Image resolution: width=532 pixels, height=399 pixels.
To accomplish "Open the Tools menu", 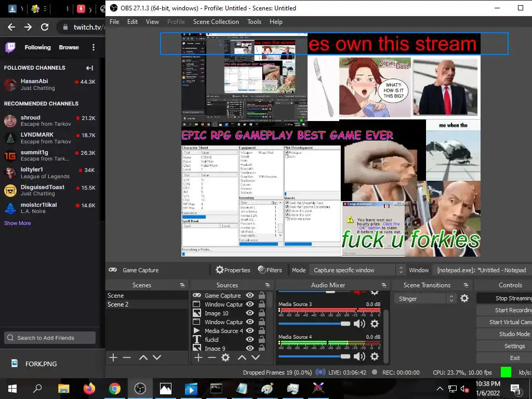I will [x=254, y=22].
